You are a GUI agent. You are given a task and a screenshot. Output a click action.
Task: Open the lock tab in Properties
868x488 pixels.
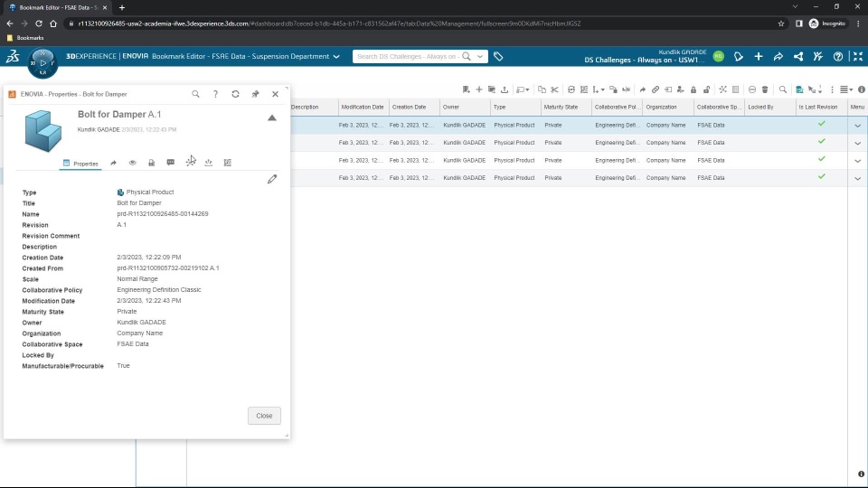click(x=151, y=163)
